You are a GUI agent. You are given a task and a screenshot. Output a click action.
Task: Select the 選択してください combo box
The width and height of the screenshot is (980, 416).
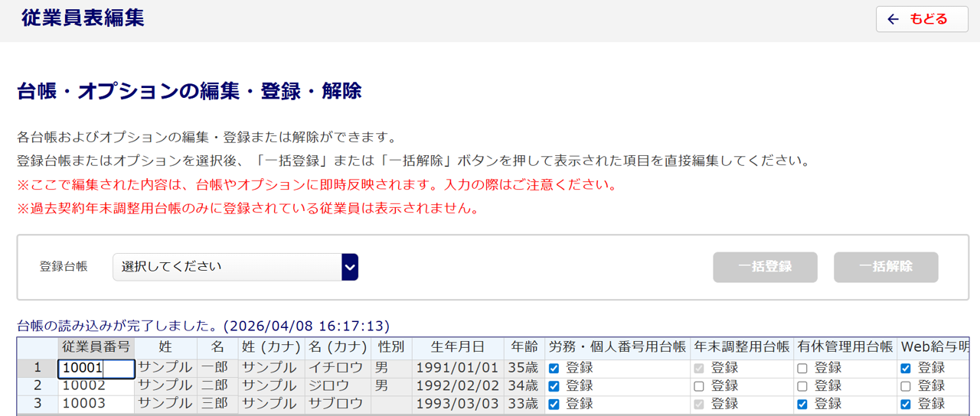(235, 267)
